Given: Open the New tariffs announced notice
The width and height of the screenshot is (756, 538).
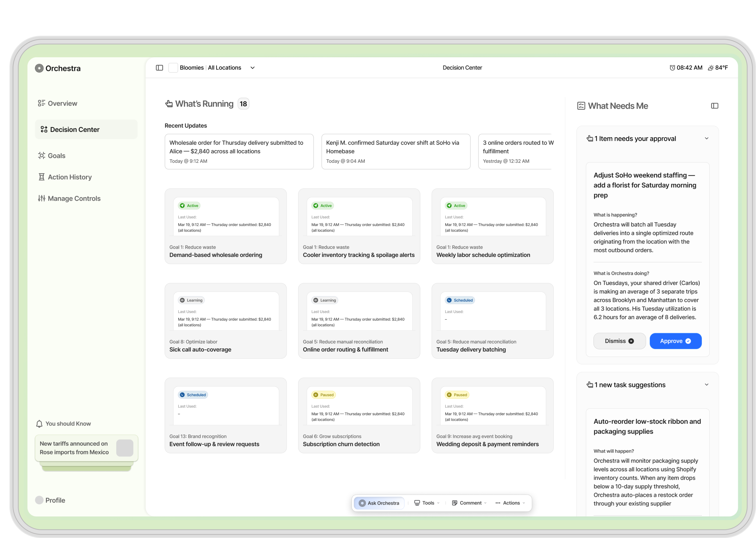Looking at the screenshot, I should click(x=86, y=448).
